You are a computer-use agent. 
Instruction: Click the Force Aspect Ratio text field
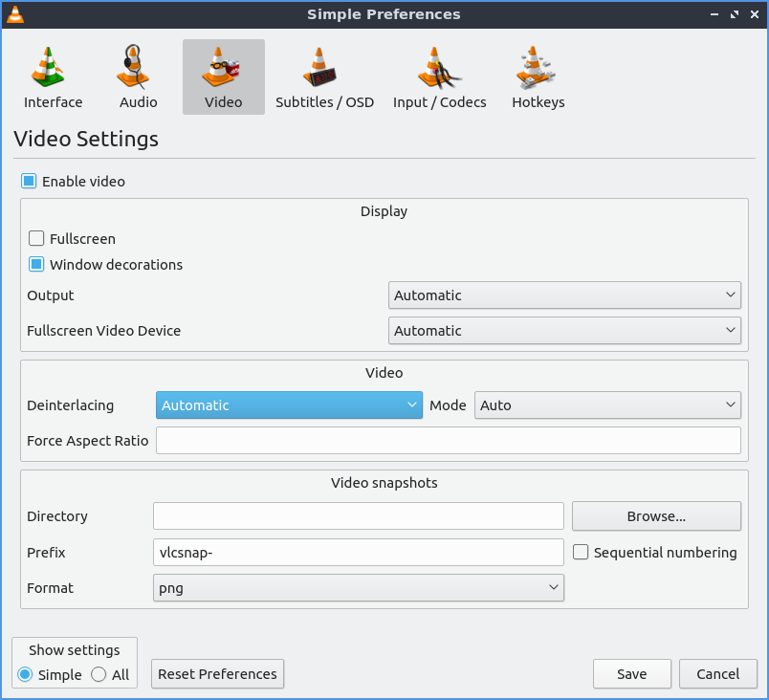448,441
